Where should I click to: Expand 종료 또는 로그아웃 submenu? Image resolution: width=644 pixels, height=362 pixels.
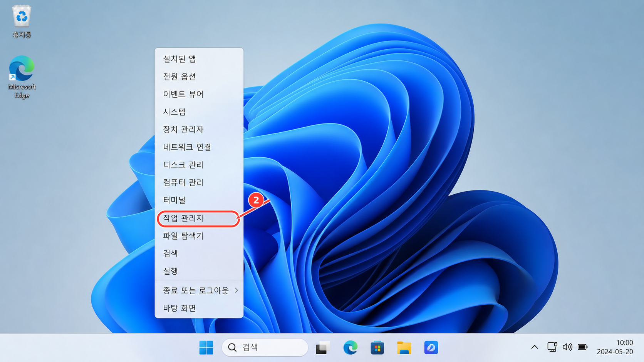tap(199, 290)
